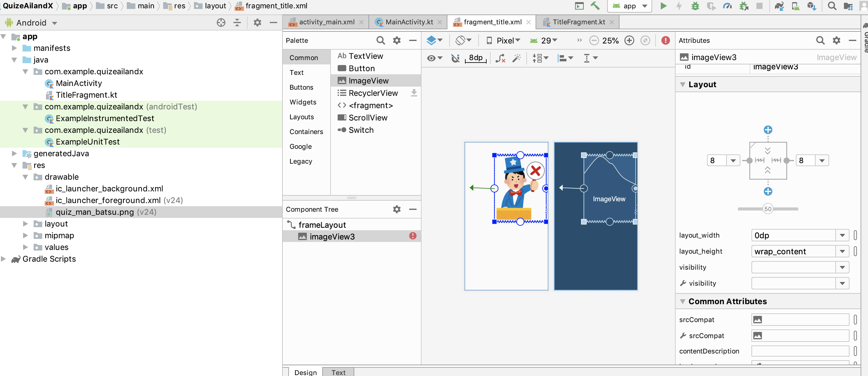The height and width of the screenshot is (376, 868).
Task: Click the layout breadcrumb
Action: click(211, 6)
